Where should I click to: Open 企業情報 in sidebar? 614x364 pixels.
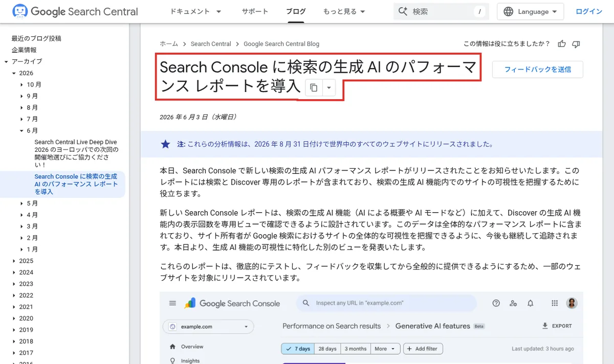click(24, 50)
